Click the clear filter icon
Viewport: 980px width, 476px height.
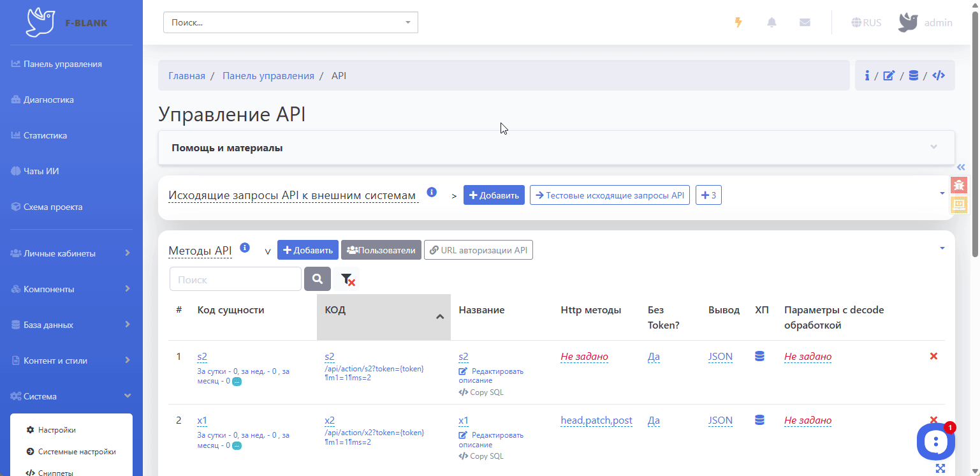[x=347, y=279]
